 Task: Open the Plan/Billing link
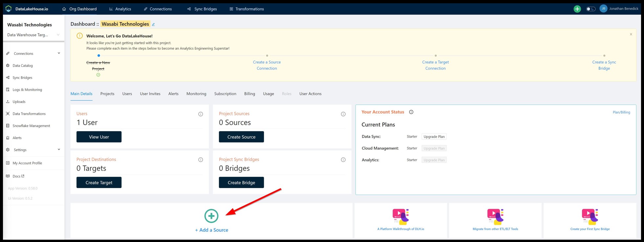621,112
